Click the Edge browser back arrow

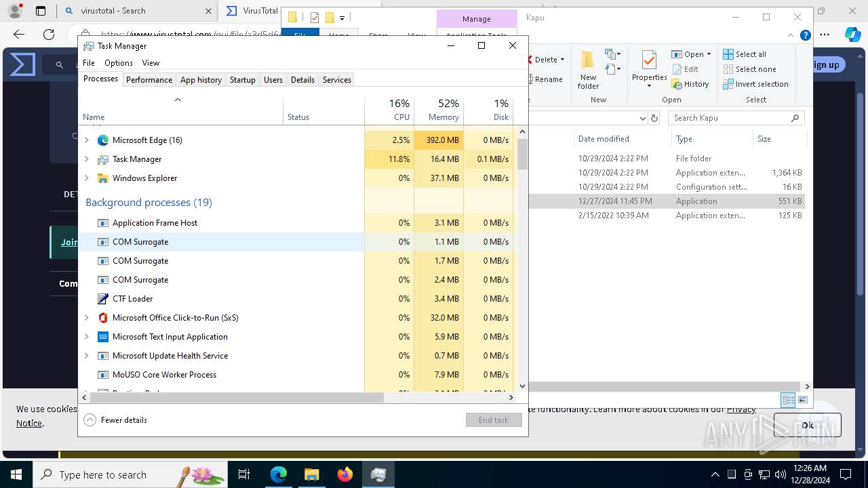coord(19,35)
